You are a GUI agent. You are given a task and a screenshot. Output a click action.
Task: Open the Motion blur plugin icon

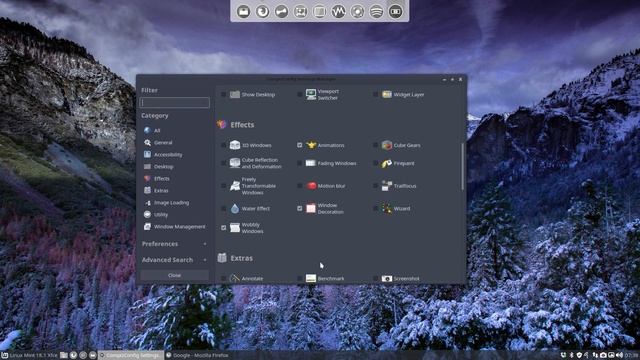point(311,186)
